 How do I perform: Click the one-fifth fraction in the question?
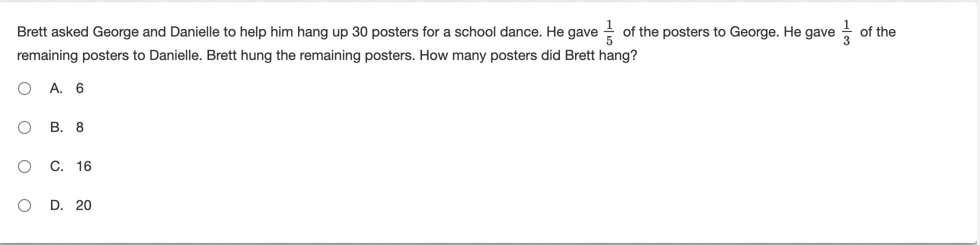pyautogui.click(x=609, y=32)
